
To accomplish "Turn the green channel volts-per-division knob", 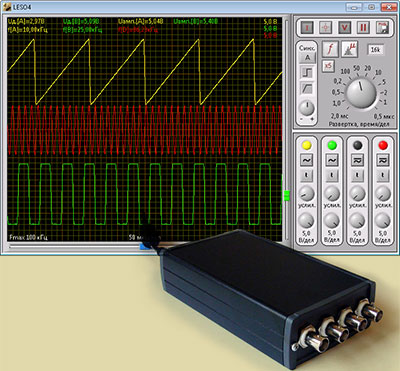I will tap(332, 221).
